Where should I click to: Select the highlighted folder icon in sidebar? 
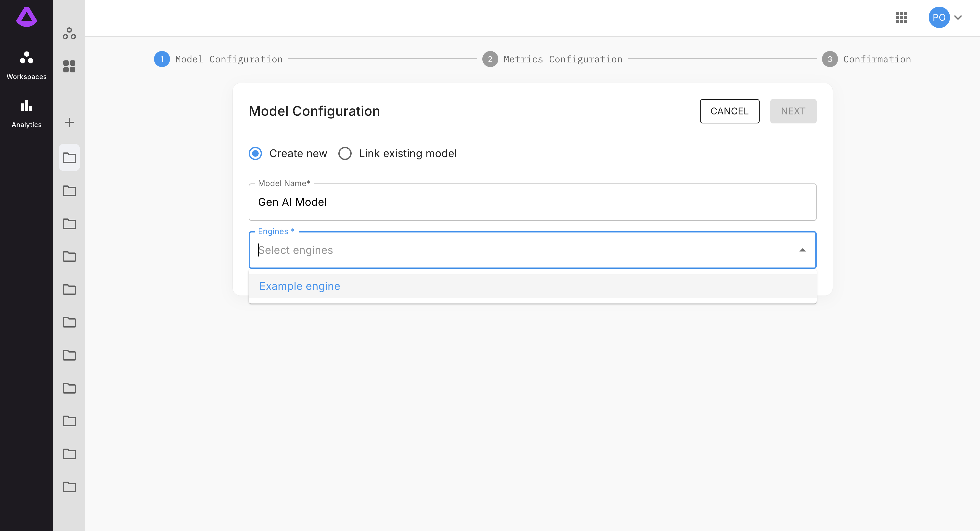click(69, 157)
